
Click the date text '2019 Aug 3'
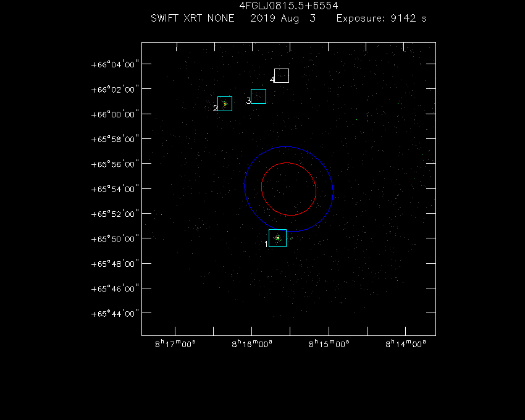[x=283, y=19]
